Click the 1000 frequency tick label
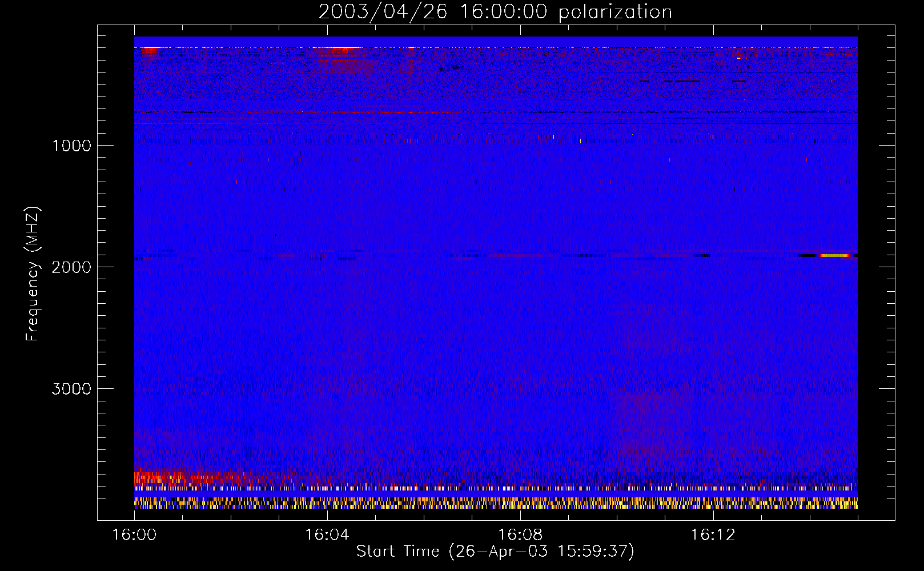The width and height of the screenshot is (924, 571). pos(72,146)
